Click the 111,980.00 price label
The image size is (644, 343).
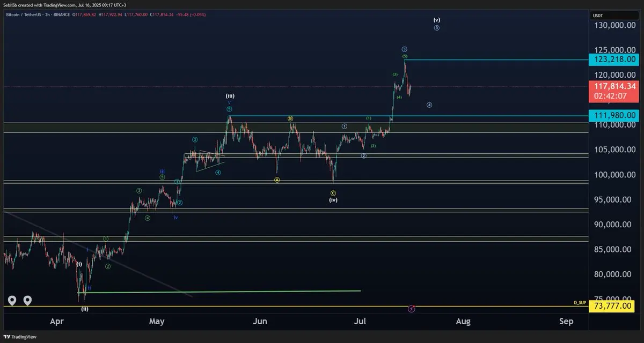tap(614, 115)
